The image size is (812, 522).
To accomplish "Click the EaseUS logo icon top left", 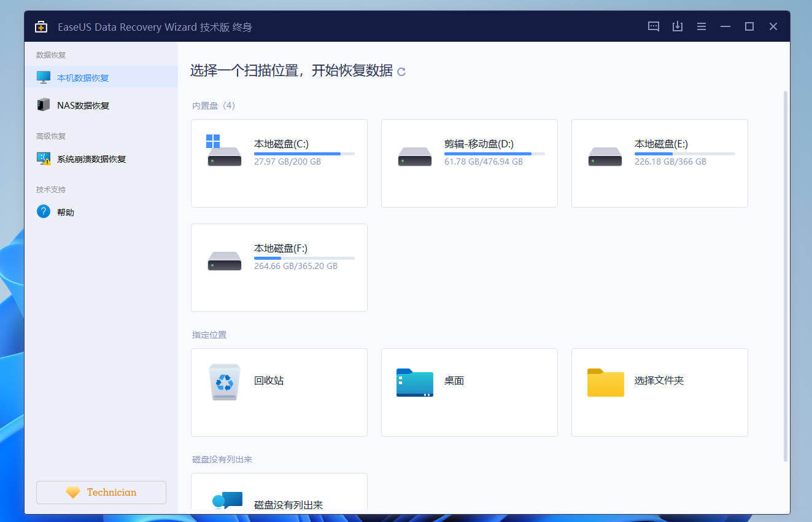I will (x=41, y=26).
